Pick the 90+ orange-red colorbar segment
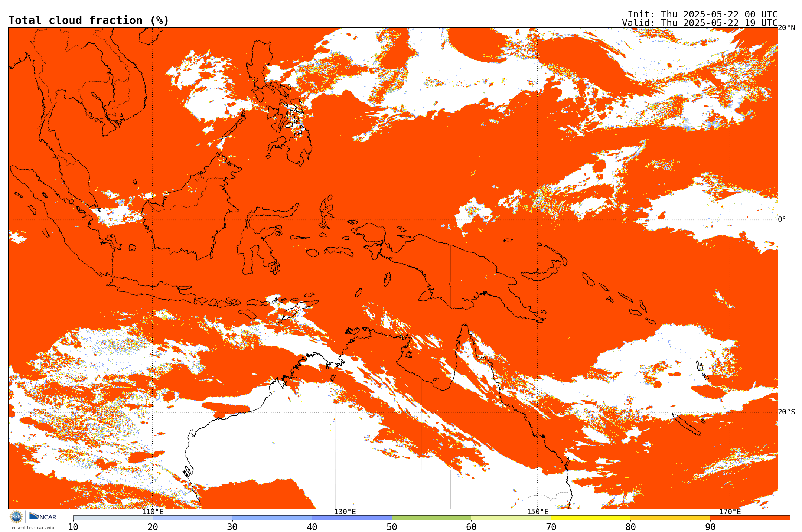The height and width of the screenshot is (532, 802). 750,518
